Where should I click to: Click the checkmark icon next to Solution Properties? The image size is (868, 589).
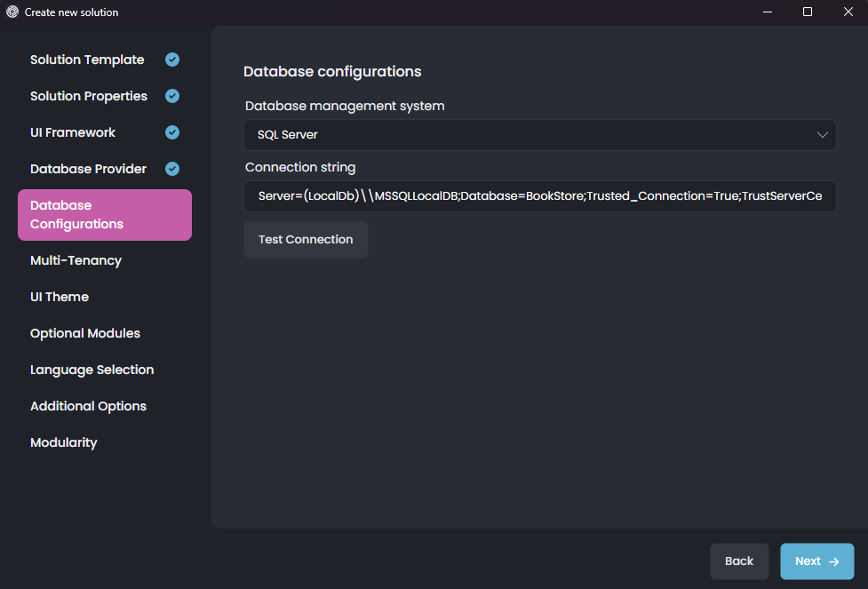[x=171, y=96]
